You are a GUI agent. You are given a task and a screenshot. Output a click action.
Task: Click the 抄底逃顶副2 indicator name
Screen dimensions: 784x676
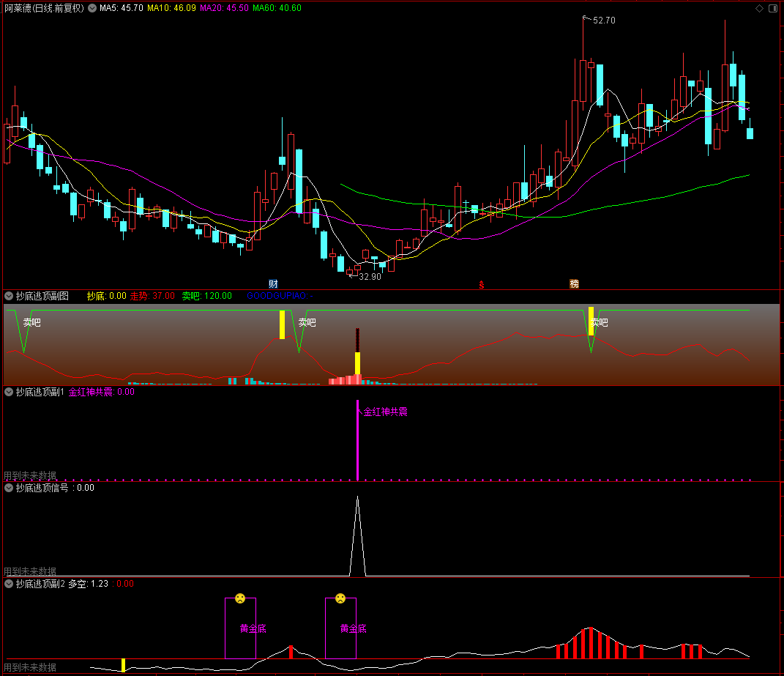point(40,584)
